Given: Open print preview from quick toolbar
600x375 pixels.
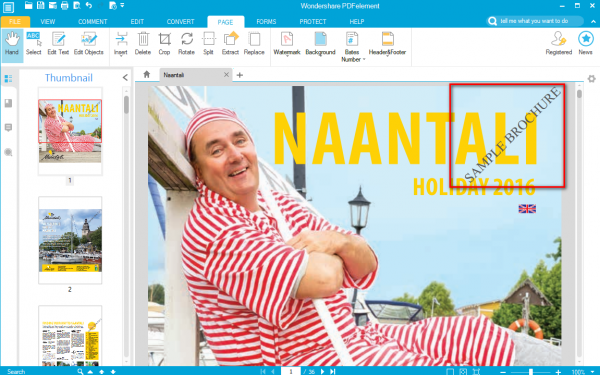Looking at the screenshot, I should pos(77,5).
